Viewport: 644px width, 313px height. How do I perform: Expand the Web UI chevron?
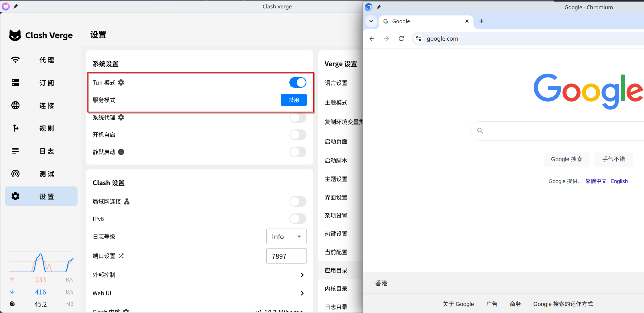tap(302, 293)
